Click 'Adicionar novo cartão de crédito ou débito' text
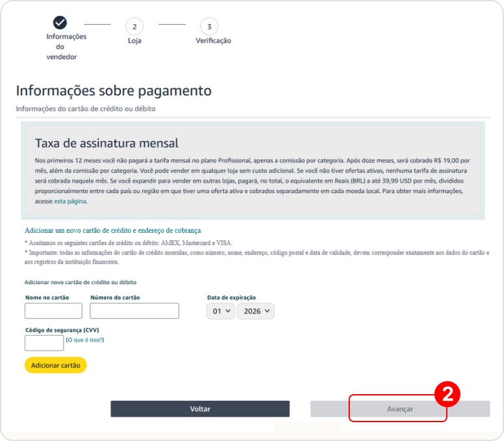This screenshot has height=441, width=504. point(81,282)
